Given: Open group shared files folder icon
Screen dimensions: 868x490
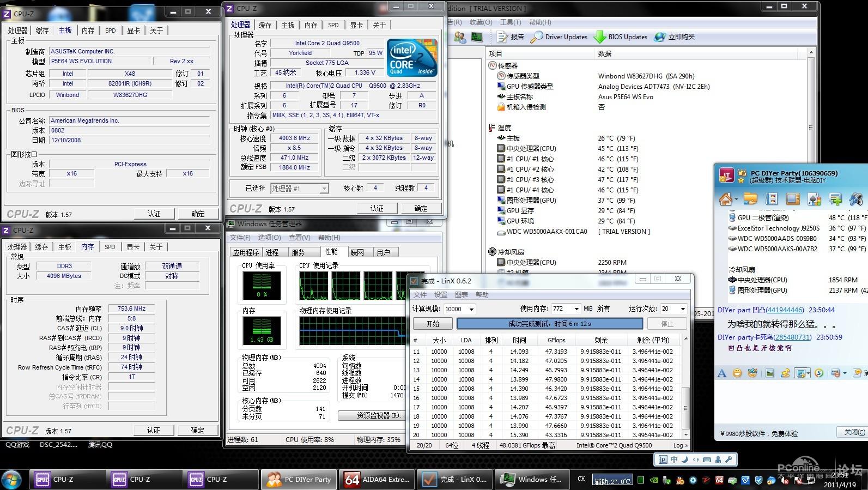Looking at the screenshot, I should [750, 199].
